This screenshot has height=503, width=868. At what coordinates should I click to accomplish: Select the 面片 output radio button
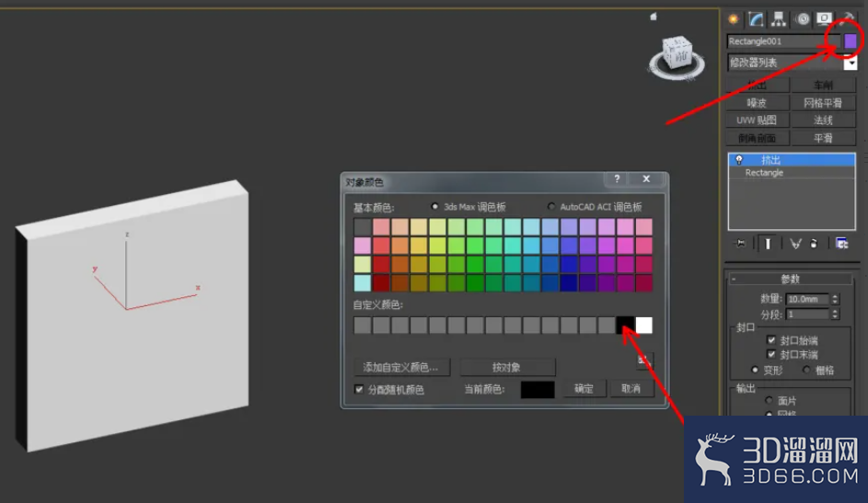coord(769,400)
